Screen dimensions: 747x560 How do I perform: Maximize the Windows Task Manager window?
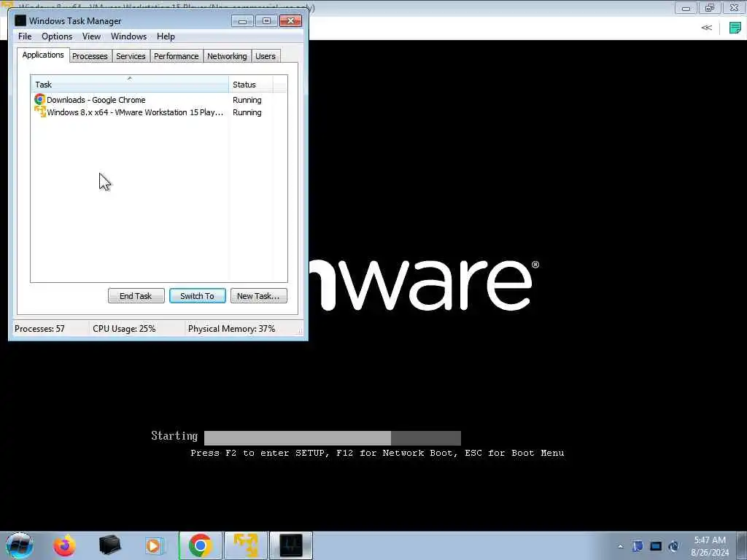[266, 20]
